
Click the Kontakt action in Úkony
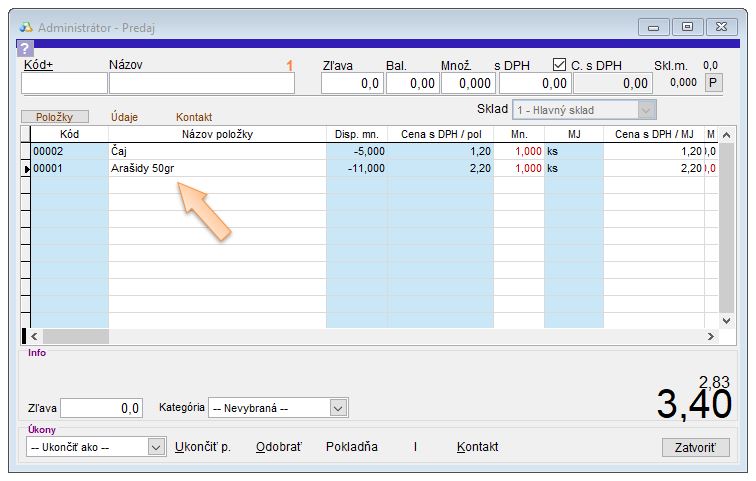pyautogui.click(x=477, y=447)
